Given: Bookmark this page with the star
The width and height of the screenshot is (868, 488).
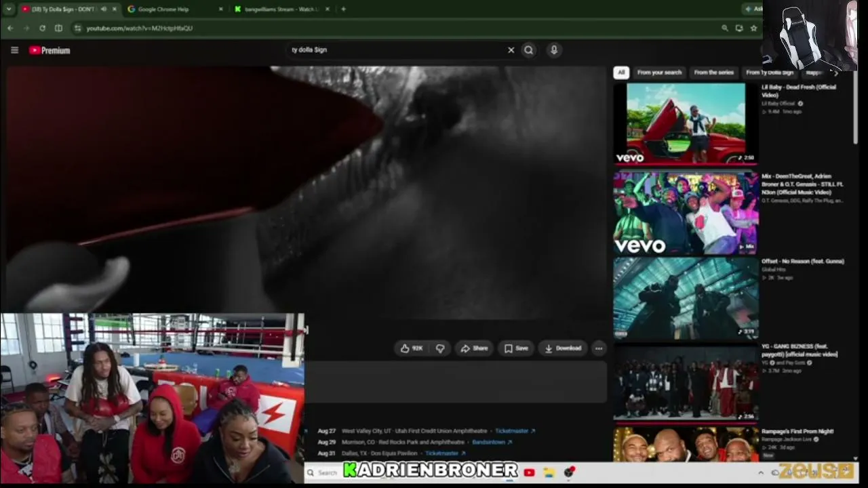Looking at the screenshot, I should [x=753, y=28].
